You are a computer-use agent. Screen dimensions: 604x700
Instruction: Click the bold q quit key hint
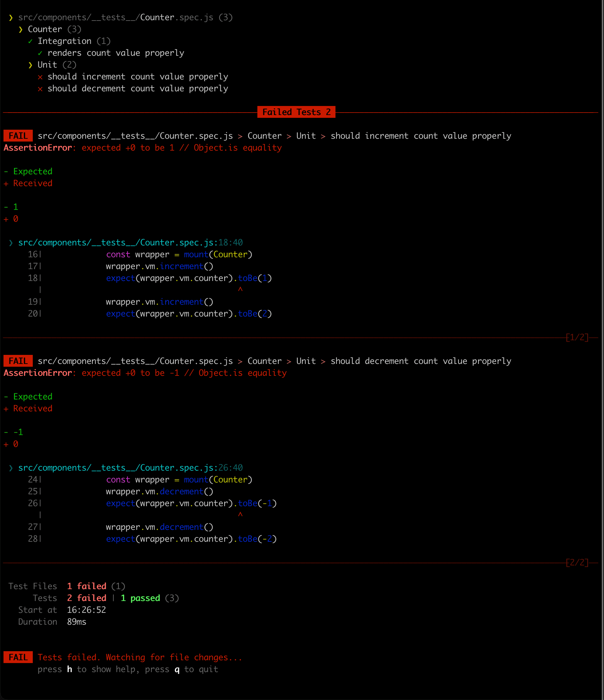click(177, 669)
